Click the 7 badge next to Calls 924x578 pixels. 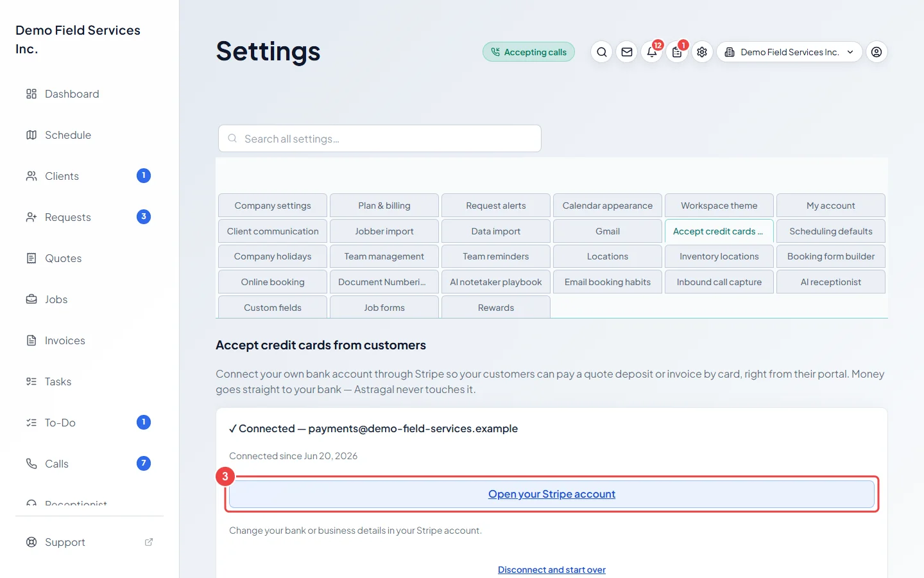[144, 463]
